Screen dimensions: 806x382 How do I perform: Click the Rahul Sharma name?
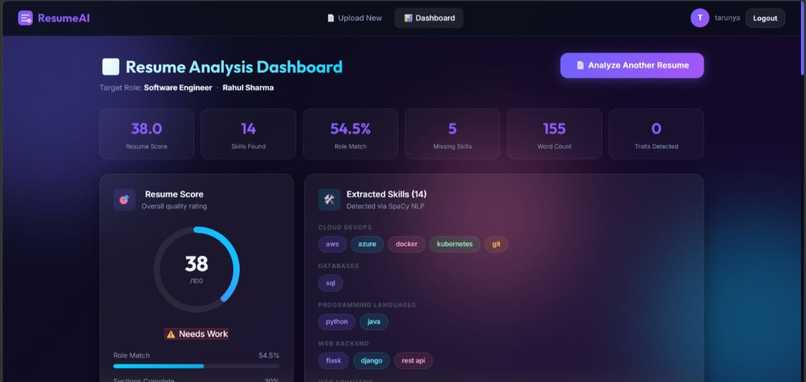[248, 88]
